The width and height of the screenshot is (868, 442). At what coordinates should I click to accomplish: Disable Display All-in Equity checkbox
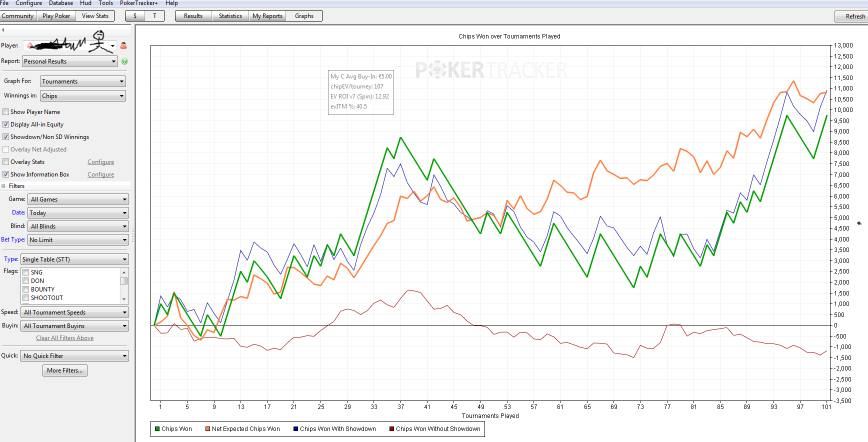(x=6, y=124)
